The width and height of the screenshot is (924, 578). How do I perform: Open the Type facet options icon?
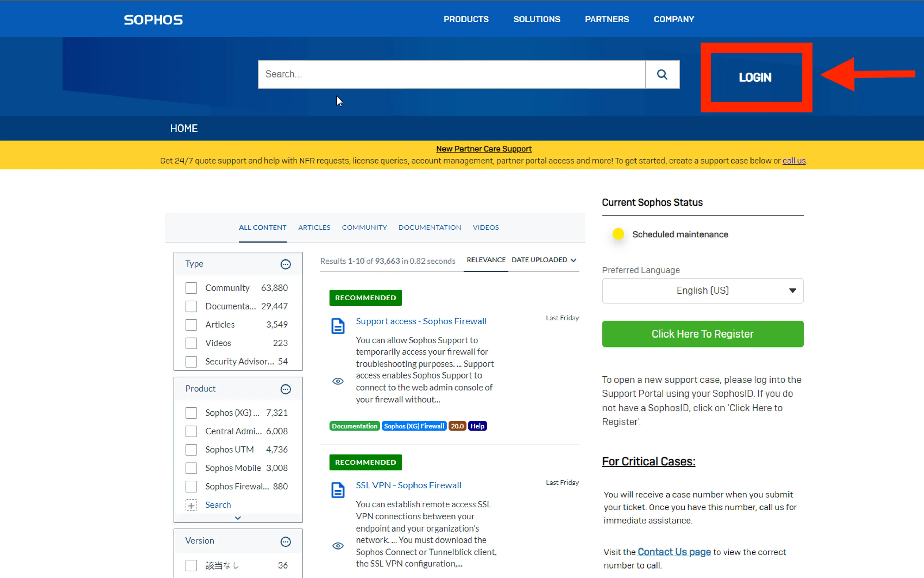click(286, 264)
